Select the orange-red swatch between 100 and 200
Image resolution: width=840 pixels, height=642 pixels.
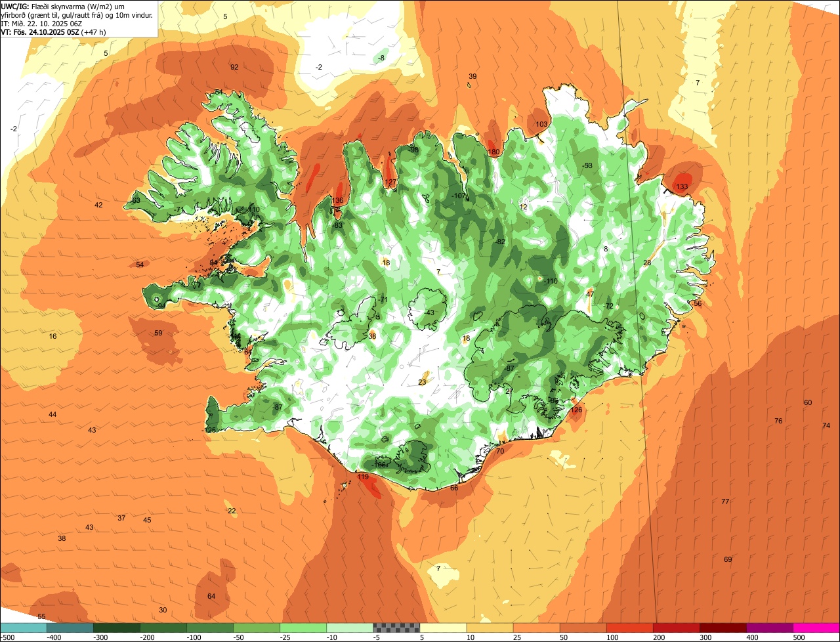pyautogui.click(x=630, y=628)
